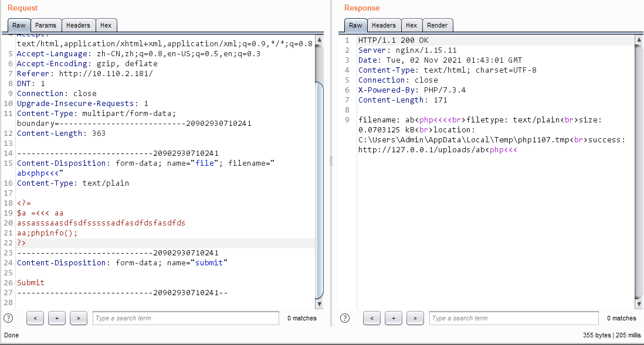Image resolution: width=644 pixels, height=345 pixels.
Task: Open the Request Hex tab
Action: [106, 25]
